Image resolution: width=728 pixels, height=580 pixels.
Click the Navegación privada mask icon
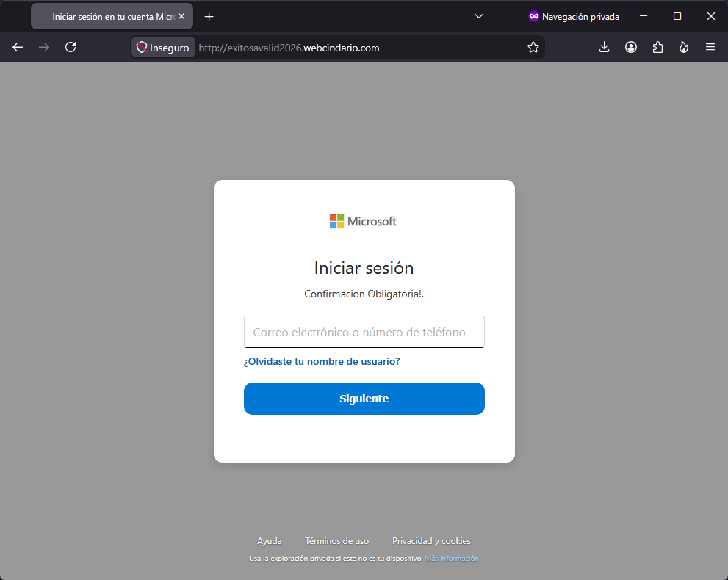tap(534, 16)
